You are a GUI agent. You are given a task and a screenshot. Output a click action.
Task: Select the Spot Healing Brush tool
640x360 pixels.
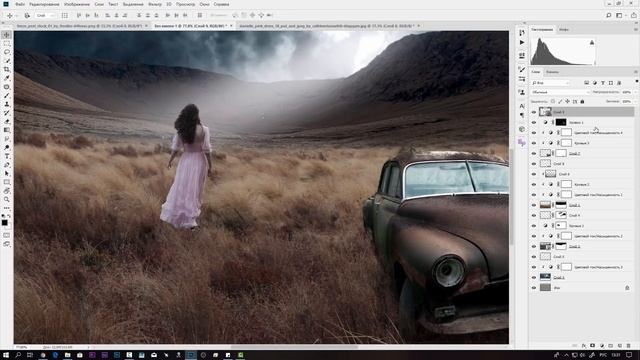7,87
